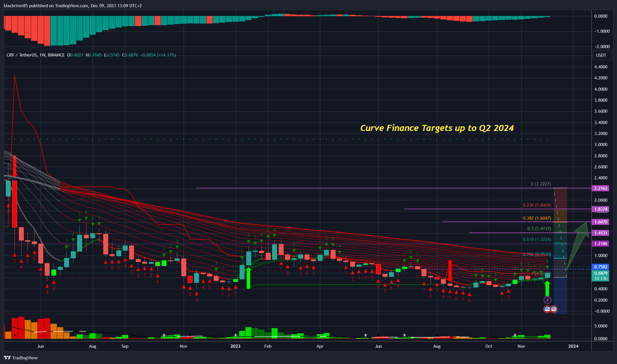Click the Sep label on time axis
The height and width of the screenshot is (364, 617).
coord(125,346)
